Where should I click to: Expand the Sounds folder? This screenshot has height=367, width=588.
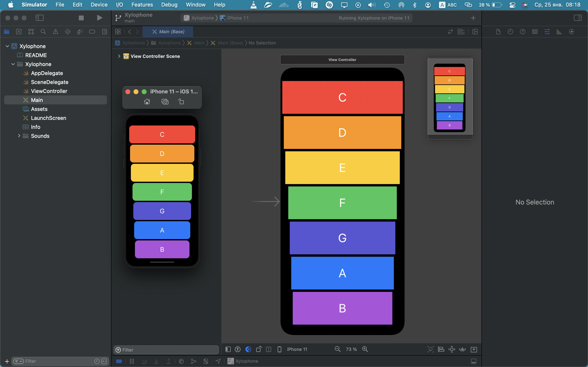[19, 136]
